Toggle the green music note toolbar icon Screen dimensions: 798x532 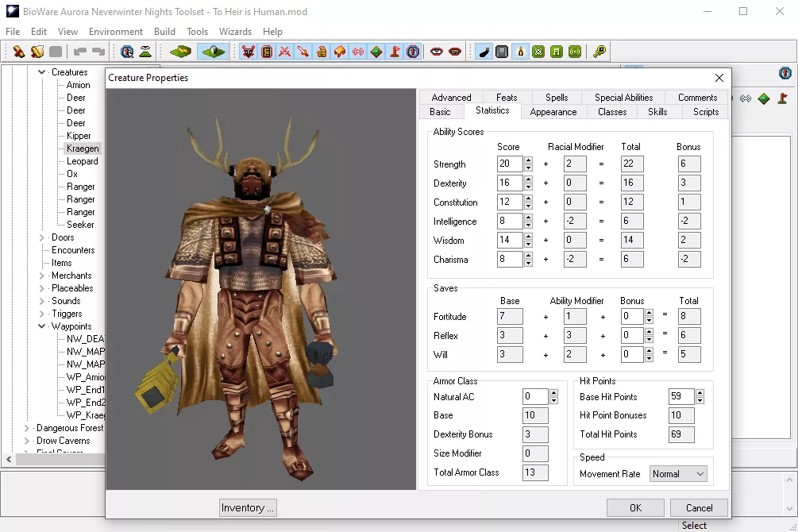pos(557,52)
